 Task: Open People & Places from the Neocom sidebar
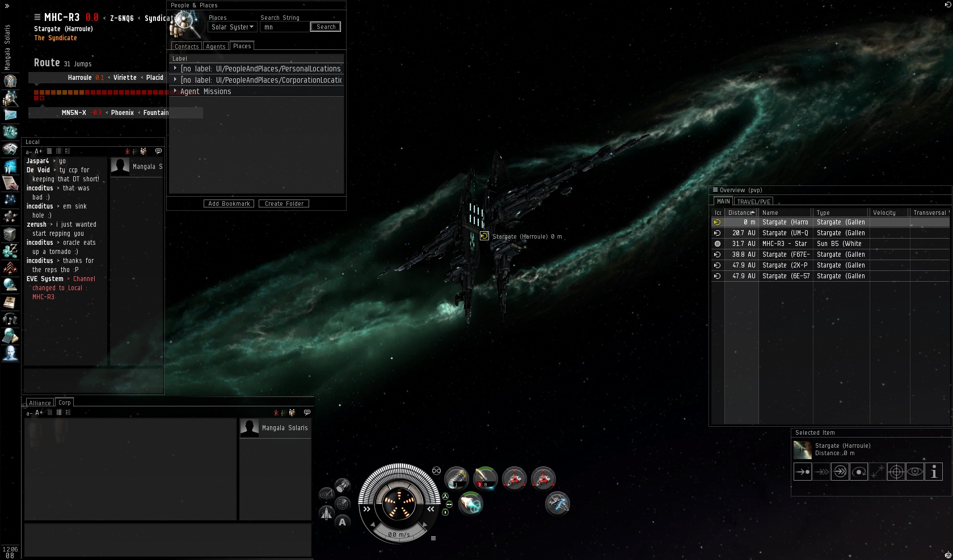coord(10,97)
